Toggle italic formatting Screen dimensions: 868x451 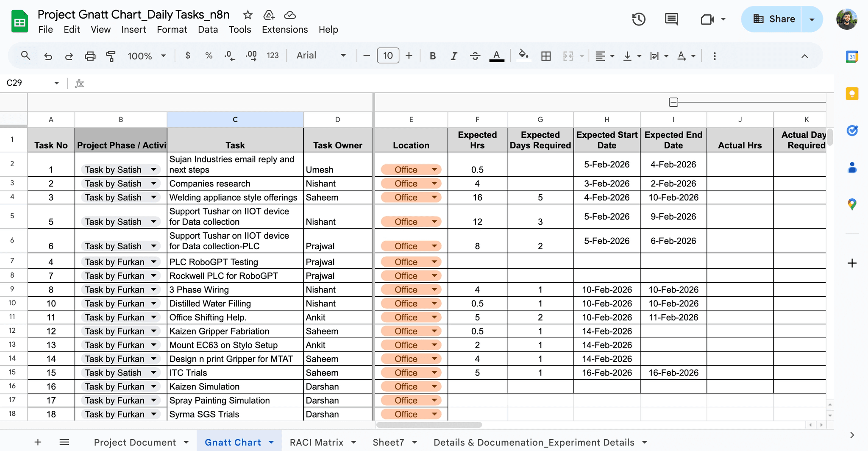click(x=453, y=56)
